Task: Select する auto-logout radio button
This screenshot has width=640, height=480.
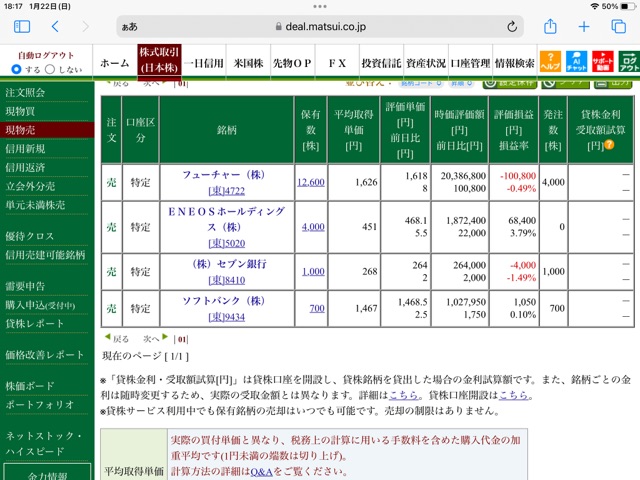Action: click(x=16, y=69)
